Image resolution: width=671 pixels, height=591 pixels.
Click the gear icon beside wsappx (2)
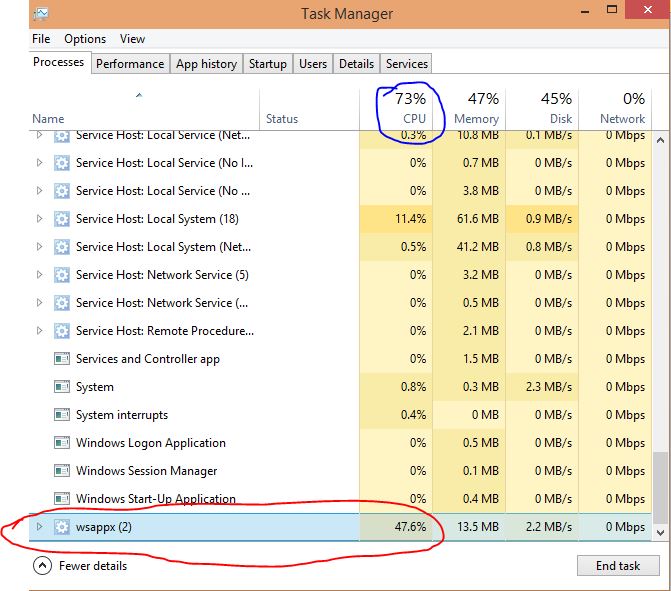tap(62, 527)
